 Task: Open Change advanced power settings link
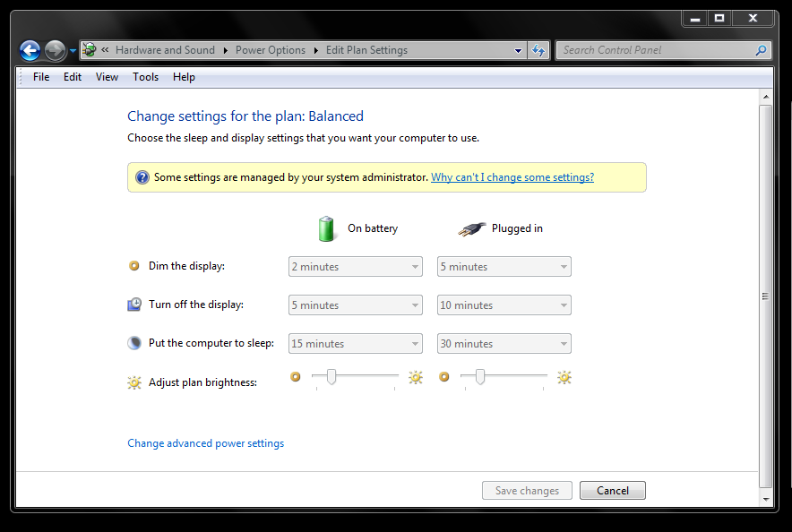coord(205,443)
